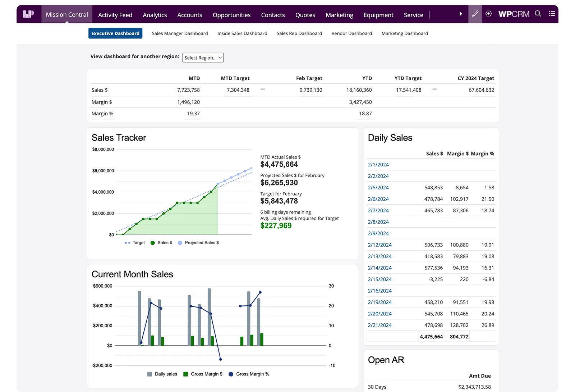Click the pencil edit icon
The image size is (575, 392).
point(475,14)
